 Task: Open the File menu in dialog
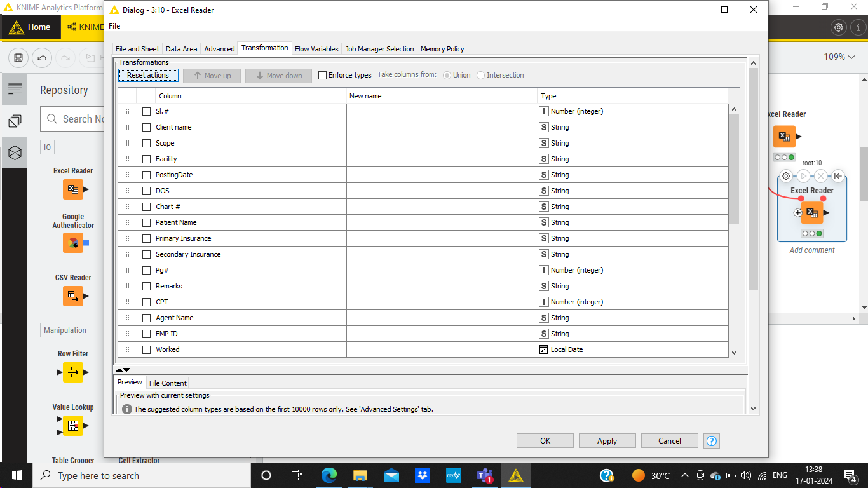114,26
